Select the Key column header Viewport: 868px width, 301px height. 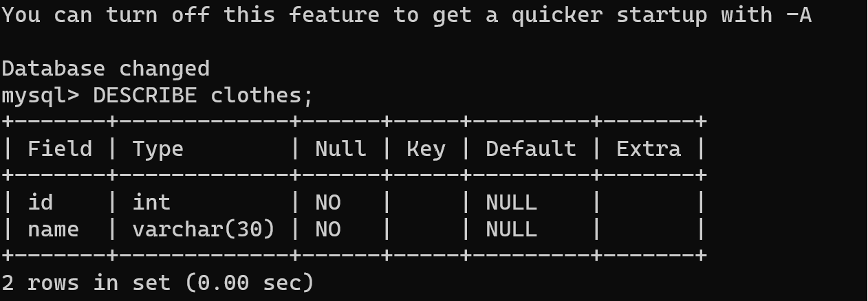click(426, 149)
